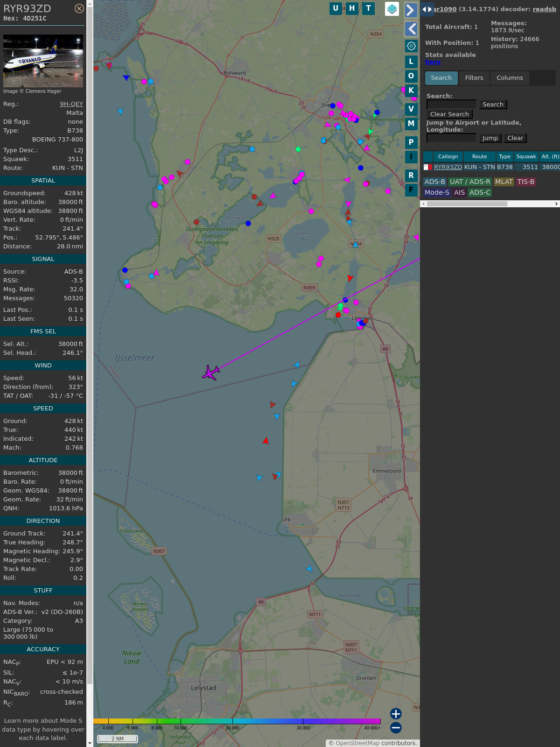Click the settings gear icon on map
The image size is (560, 747).
[x=411, y=46]
